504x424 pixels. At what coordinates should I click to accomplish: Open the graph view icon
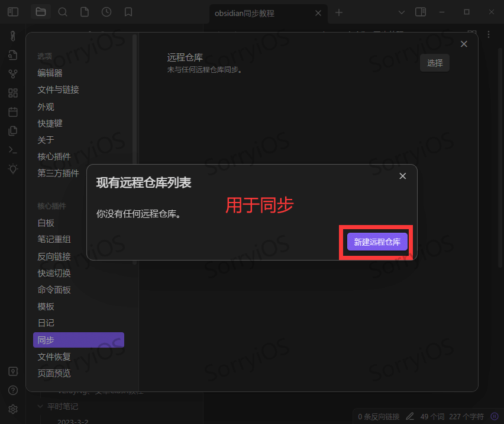[x=13, y=73]
